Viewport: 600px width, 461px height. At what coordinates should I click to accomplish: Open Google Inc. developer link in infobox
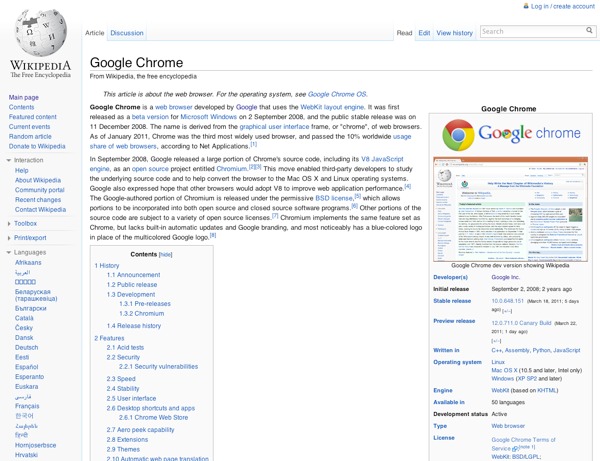tap(505, 277)
